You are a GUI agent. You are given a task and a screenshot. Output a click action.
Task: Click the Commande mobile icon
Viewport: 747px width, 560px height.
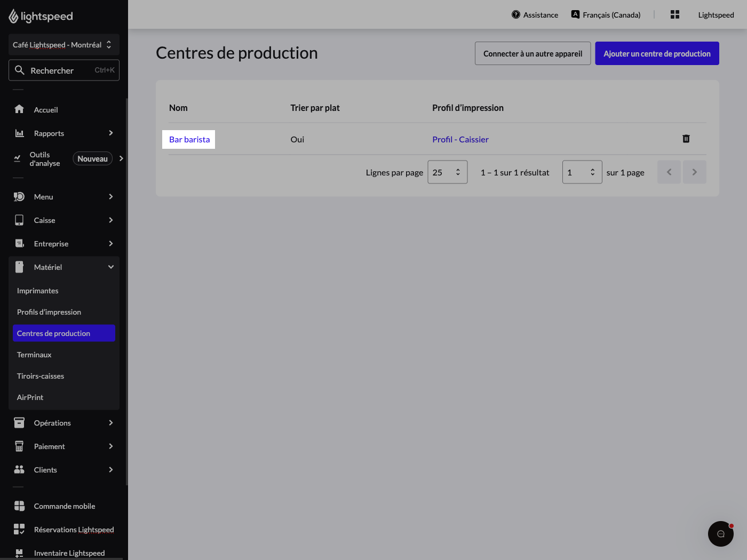tap(19, 506)
